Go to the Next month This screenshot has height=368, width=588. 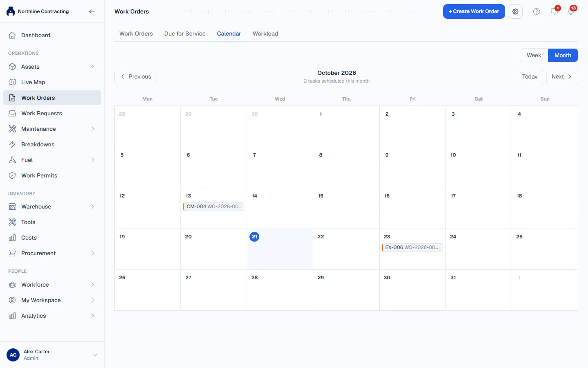pyautogui.click(x=562, y=76)
